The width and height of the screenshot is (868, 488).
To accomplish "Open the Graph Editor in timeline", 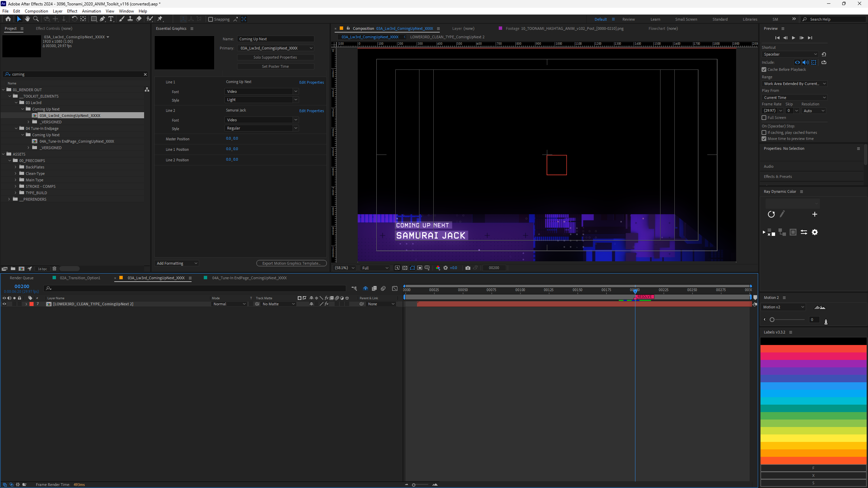I will click(395, 288).
